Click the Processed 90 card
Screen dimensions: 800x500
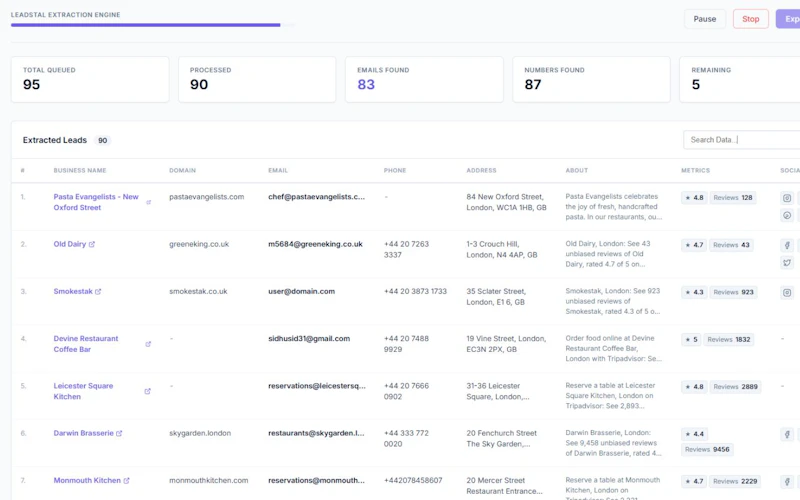257,80
